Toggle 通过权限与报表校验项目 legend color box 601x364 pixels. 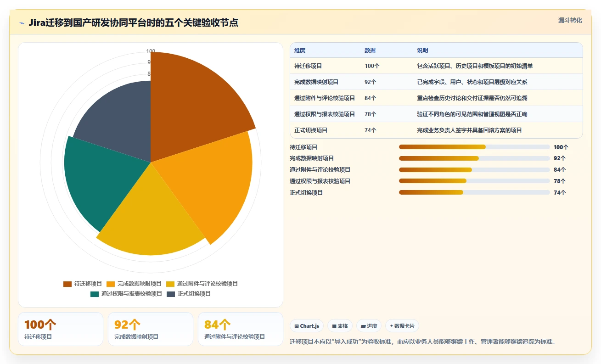[95, 294]
